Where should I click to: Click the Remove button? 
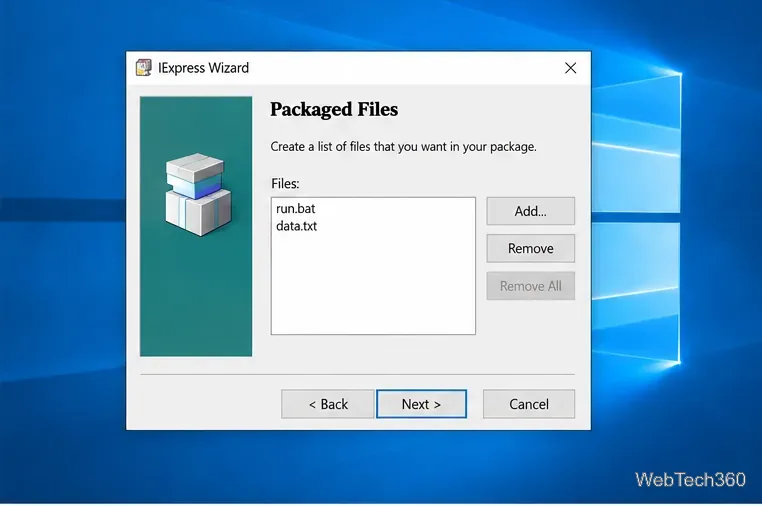pos(531,248)
